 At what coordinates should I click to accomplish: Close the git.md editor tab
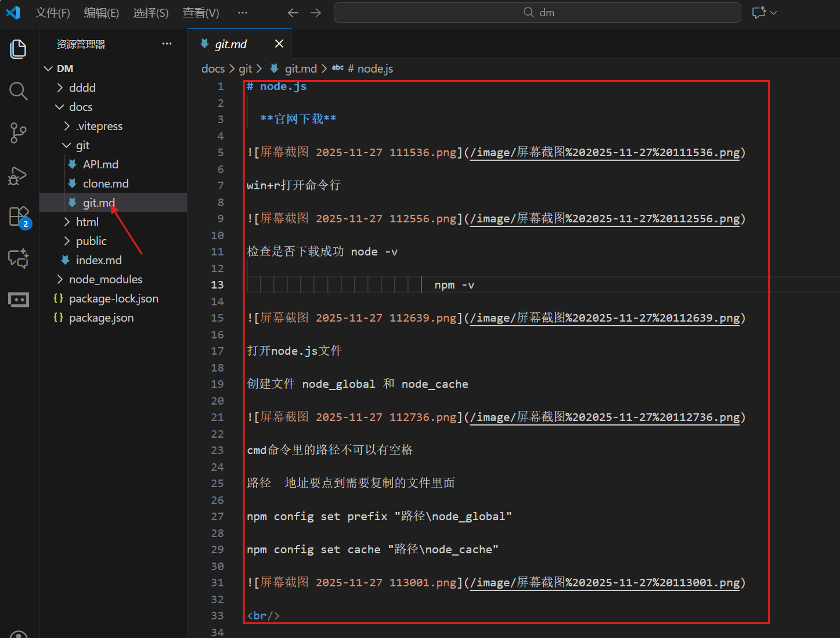click(279, 44)
